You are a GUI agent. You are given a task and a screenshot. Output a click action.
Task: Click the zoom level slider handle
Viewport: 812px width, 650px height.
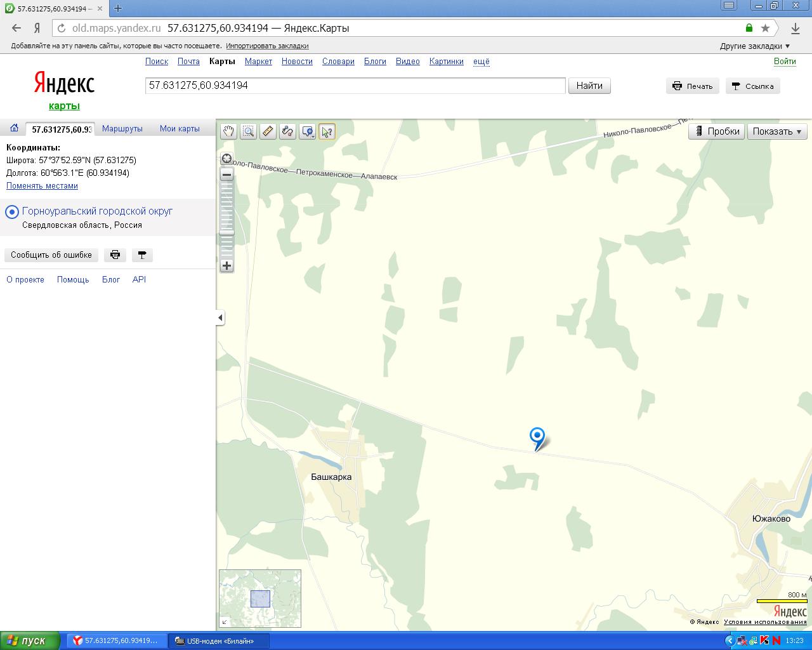(x=226, y=233)
